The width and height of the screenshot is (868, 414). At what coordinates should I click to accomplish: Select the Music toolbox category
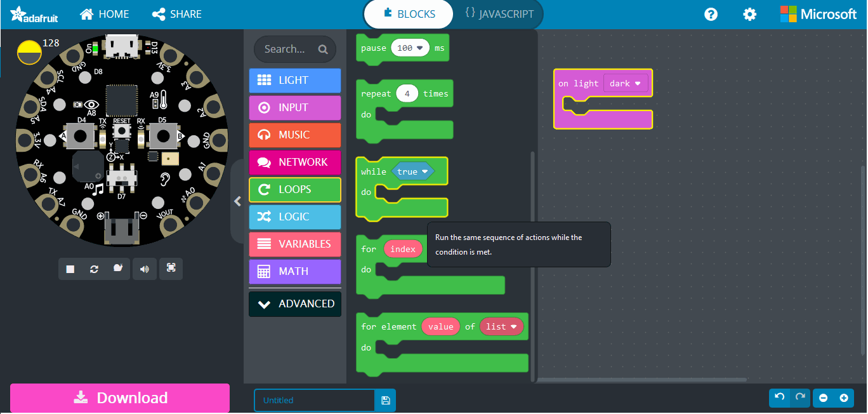tap(295, 135)
